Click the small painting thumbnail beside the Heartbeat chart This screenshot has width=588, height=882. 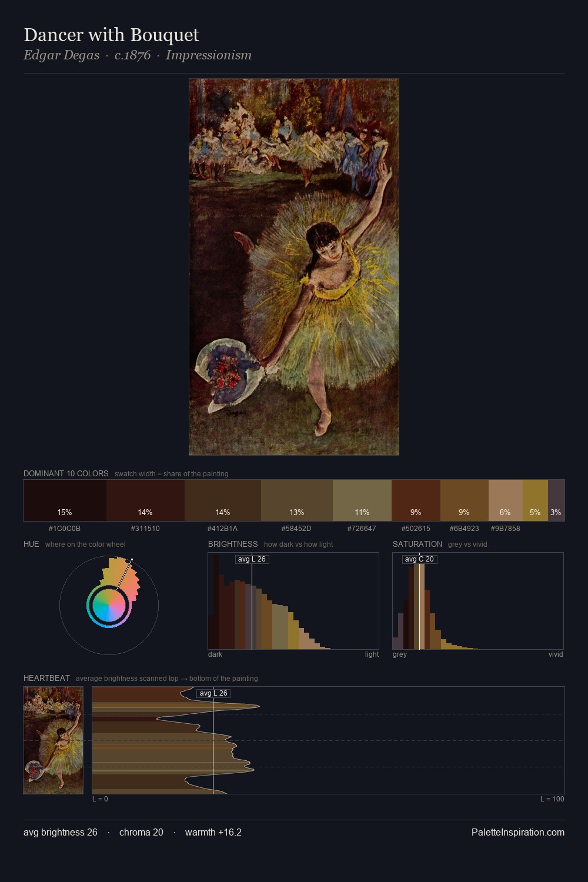coord(53,740)
